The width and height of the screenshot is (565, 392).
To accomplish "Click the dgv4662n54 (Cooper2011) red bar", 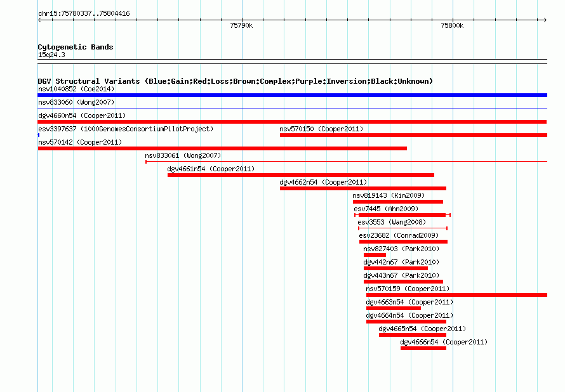I will point(363,188).
